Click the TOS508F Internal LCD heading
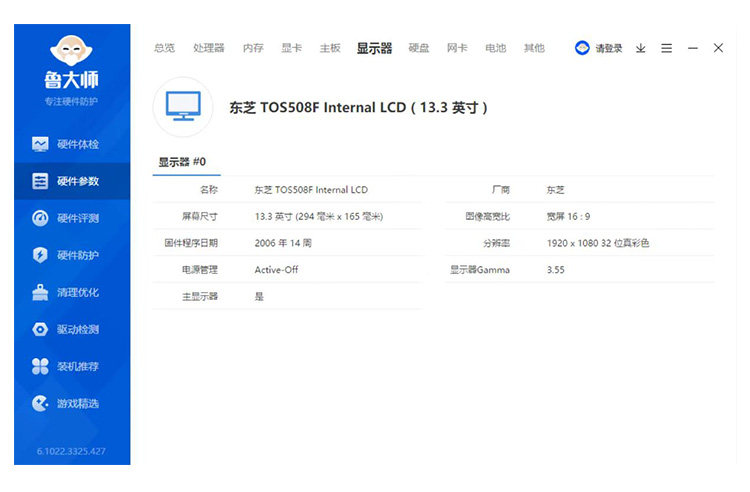 pos(358,108)
